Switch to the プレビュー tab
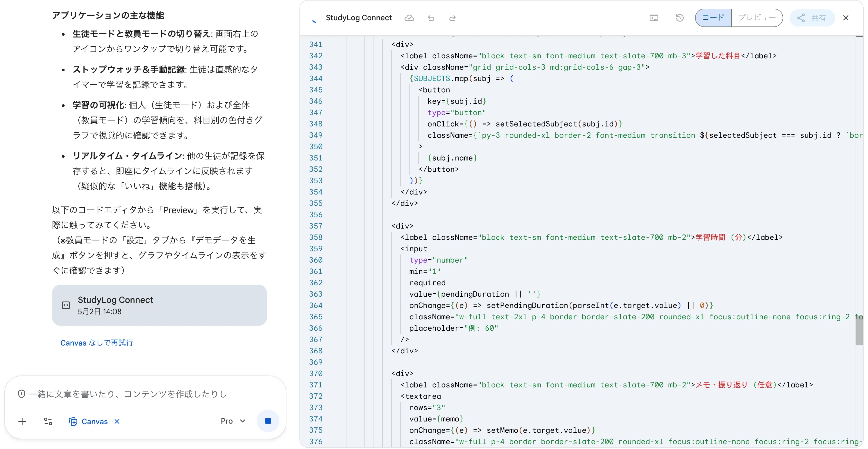The width and height of the screenshot is (868, 449). click(x=757, y=18)
